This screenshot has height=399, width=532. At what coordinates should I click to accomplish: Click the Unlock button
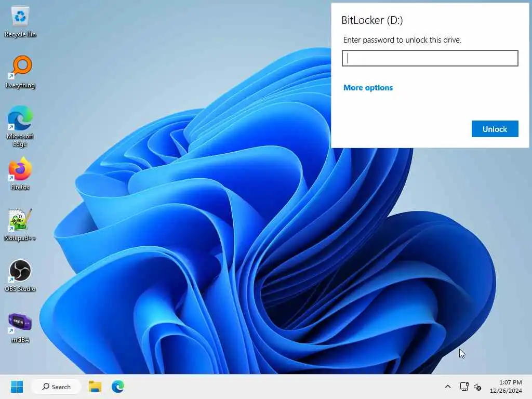click(x=495, y=129)
